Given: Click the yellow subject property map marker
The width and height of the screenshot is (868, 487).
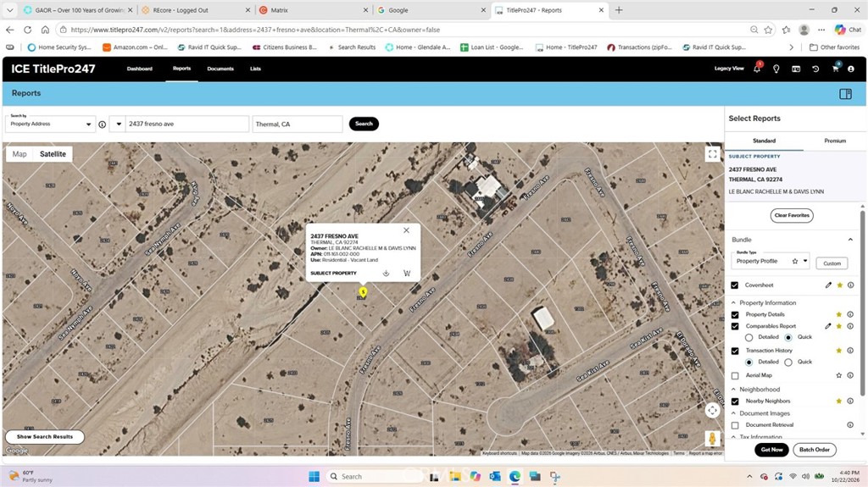Looking at the screenshot, I should click(363, 291).
